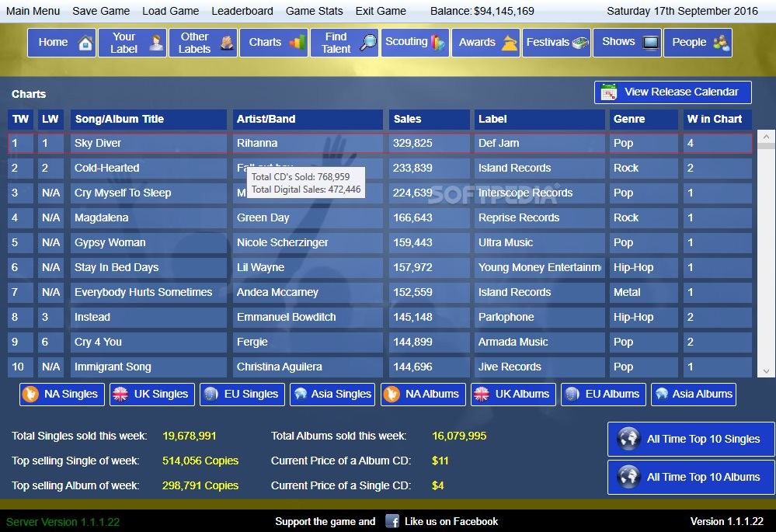
Task: Show the All Time Top 10 Albums
Action: click(691, 477)
